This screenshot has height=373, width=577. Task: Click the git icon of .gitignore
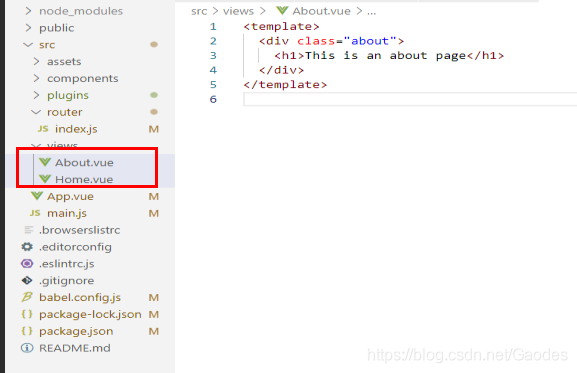(x=27, y=280)
